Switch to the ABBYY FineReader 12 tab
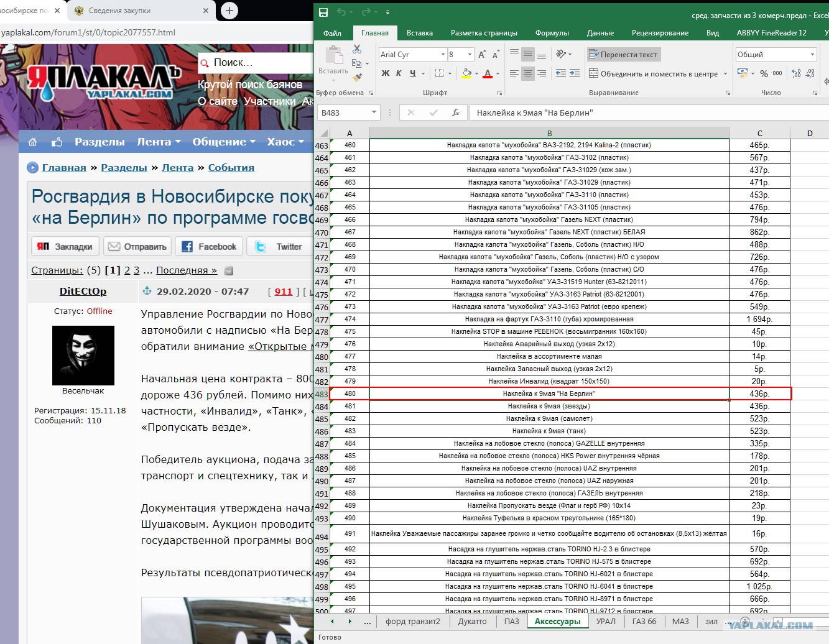This screenshot has height=644, width=829. click(771, 33)
